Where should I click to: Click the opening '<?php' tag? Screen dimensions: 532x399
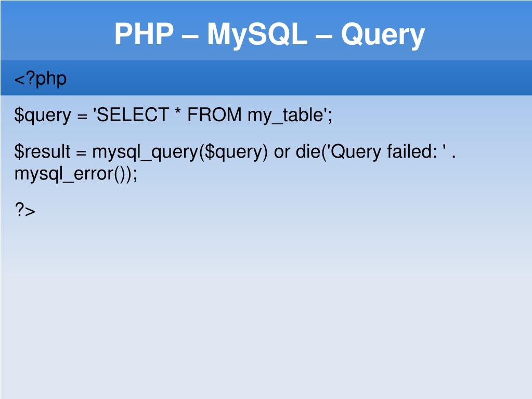40,79
